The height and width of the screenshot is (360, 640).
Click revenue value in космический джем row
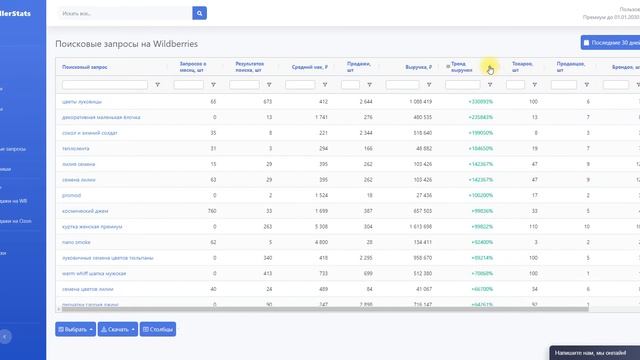click(x=422, y=211)
